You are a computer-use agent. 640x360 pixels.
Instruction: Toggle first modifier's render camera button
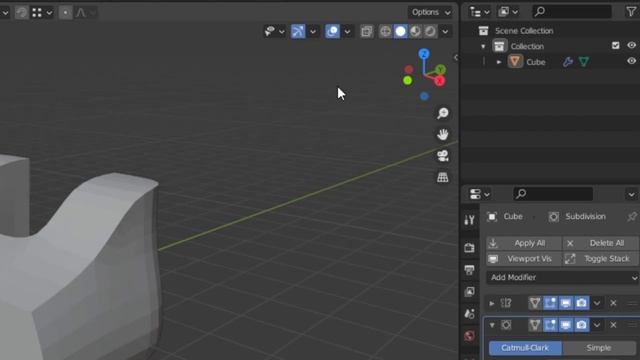[x=582, y=303]
